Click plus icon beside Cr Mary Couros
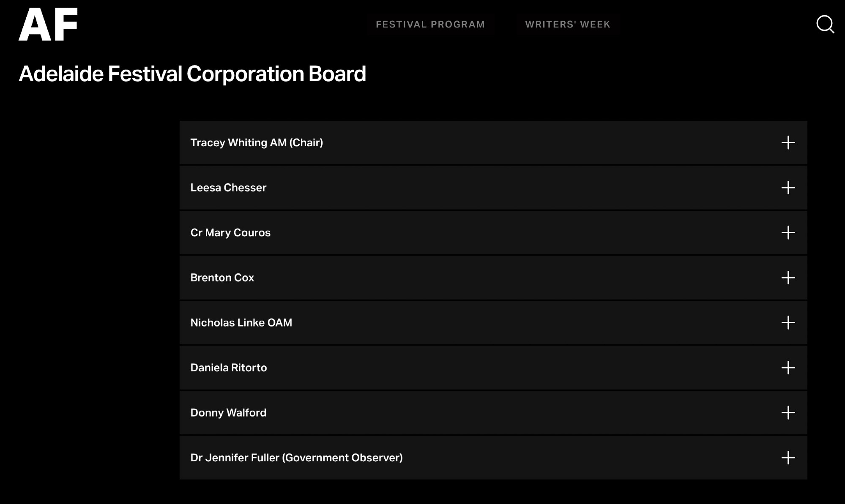845x504 pixels. click(788, 233)
